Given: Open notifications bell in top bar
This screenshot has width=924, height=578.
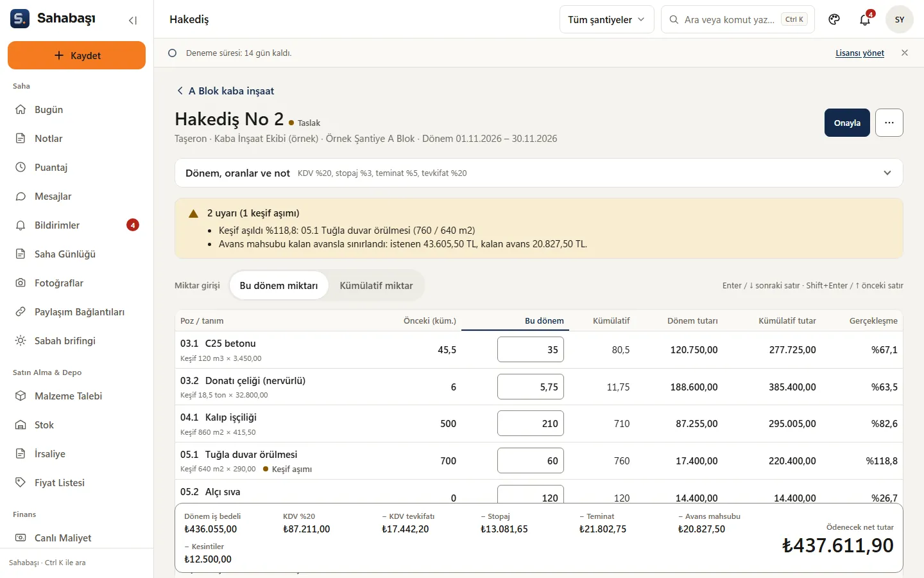Looking at the screenshot, I should (x=865, y=19).
